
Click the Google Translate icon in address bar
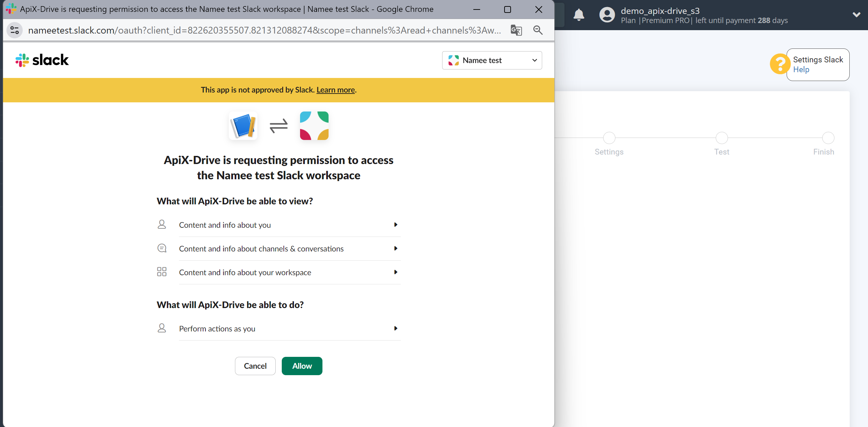pos(516,30)
